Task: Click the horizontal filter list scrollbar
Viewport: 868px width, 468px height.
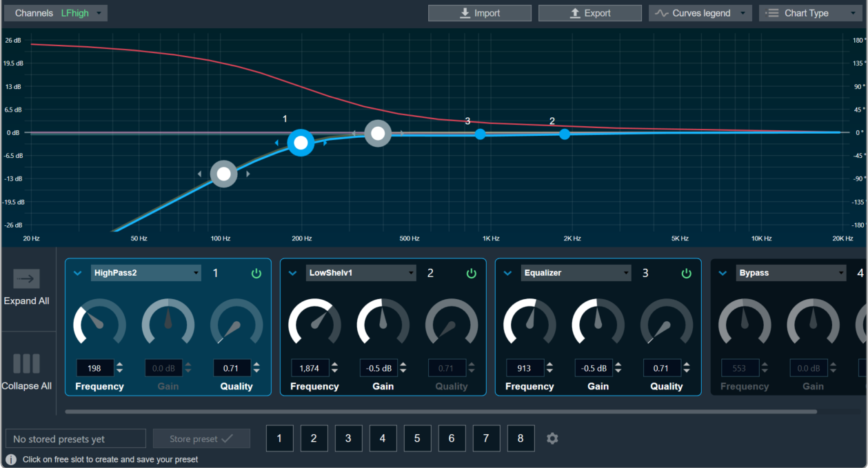Action: [441, 411]
